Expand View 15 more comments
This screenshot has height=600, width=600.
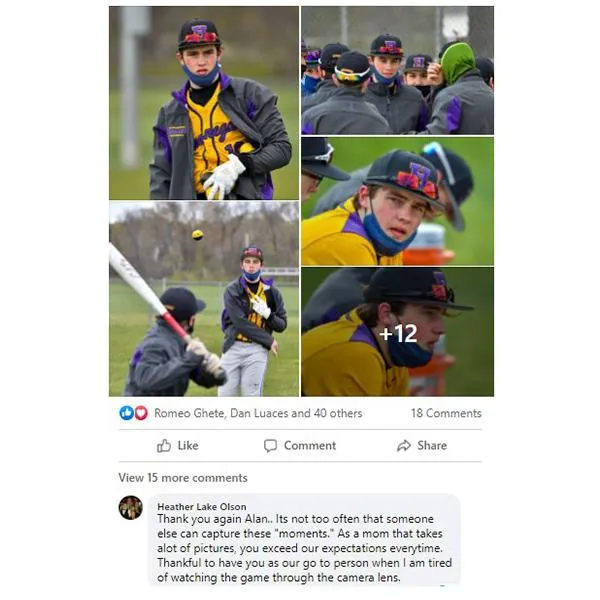click(183, 478)
